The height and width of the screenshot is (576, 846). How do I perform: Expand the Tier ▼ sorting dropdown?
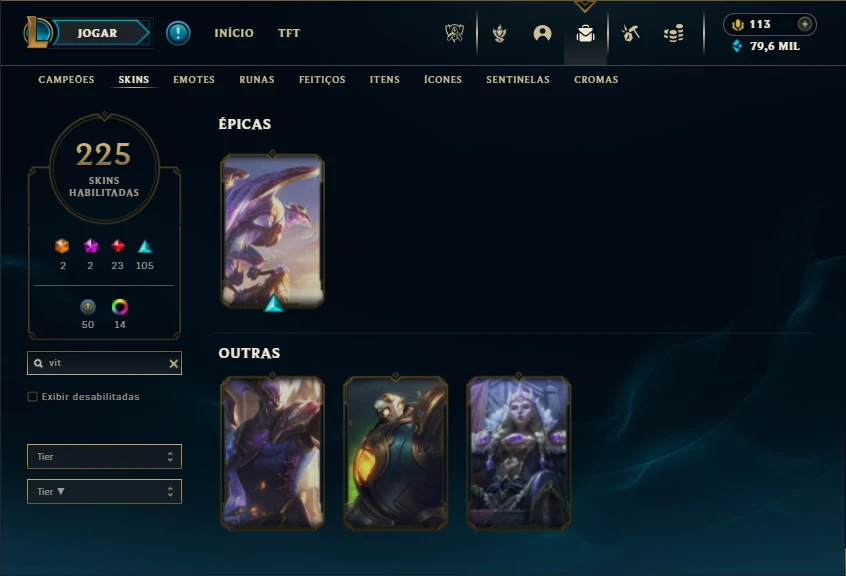104,491
